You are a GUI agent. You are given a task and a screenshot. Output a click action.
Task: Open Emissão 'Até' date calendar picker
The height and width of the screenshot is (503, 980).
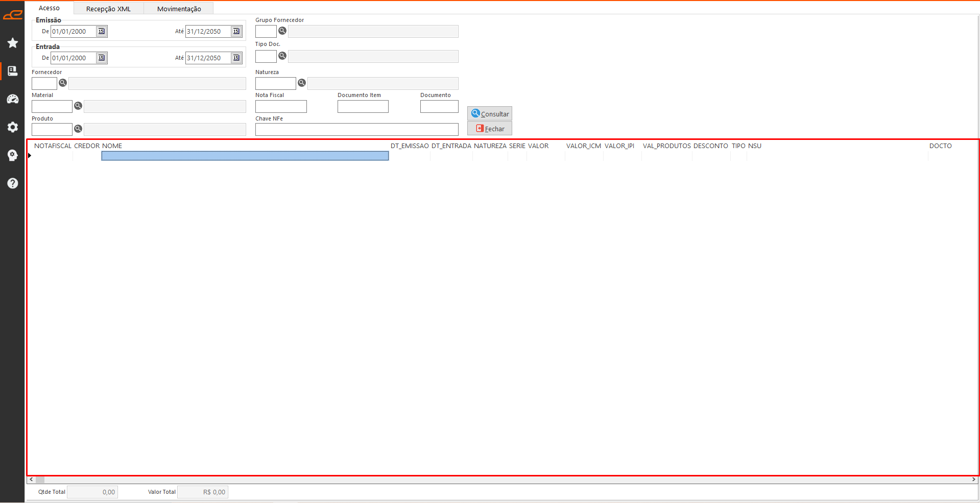[x=236, y=32]
